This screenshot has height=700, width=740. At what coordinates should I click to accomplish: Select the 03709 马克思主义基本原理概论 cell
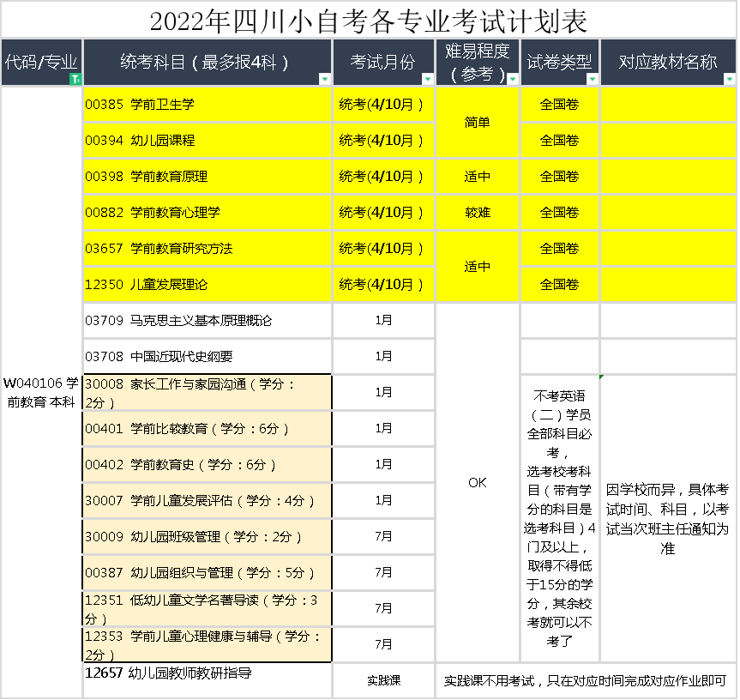coord(207,321)
